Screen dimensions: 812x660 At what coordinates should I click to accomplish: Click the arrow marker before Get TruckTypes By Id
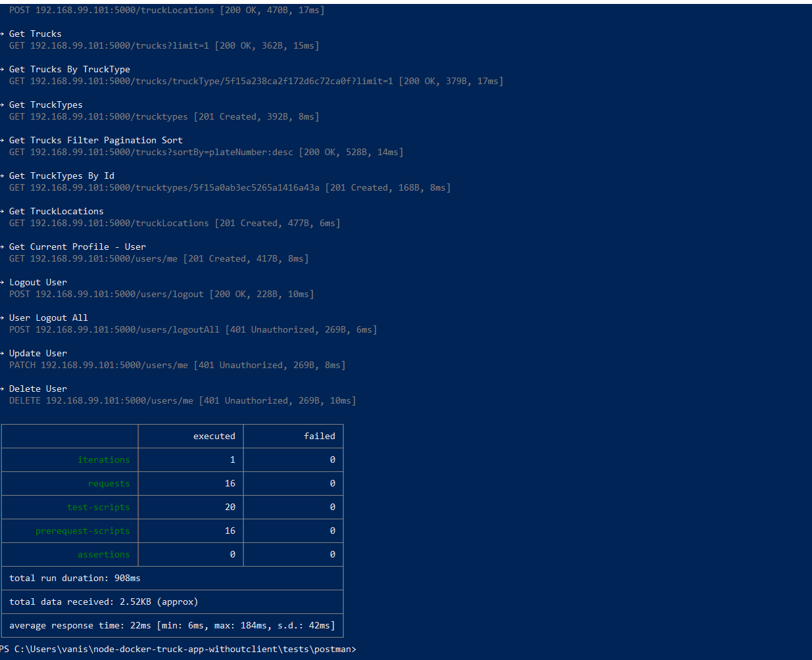pos(3,176)
